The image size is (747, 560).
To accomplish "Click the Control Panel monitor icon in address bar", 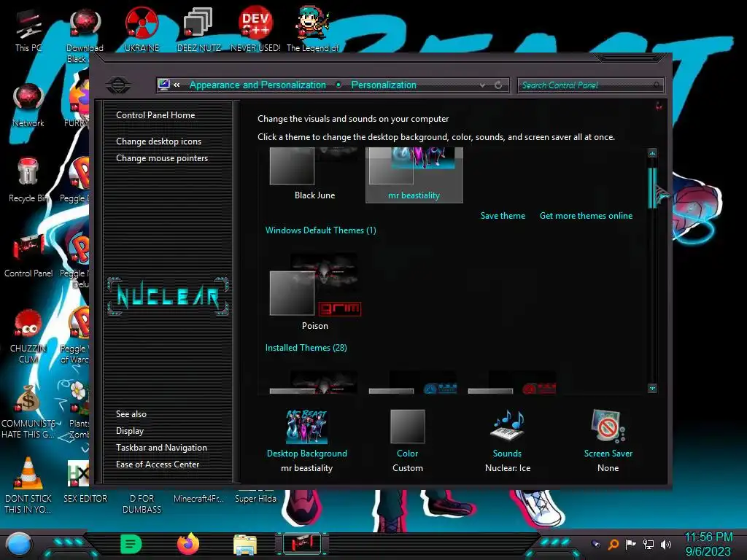I will 163,85.
